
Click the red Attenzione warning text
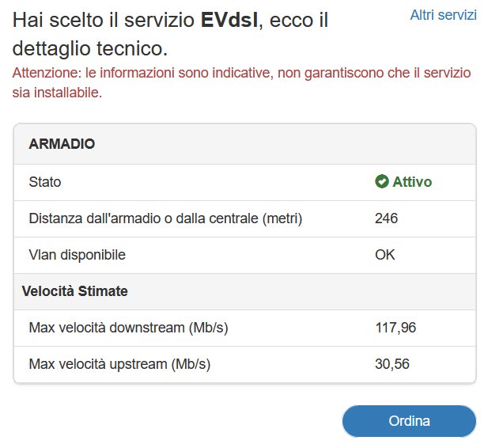(241, 73)
